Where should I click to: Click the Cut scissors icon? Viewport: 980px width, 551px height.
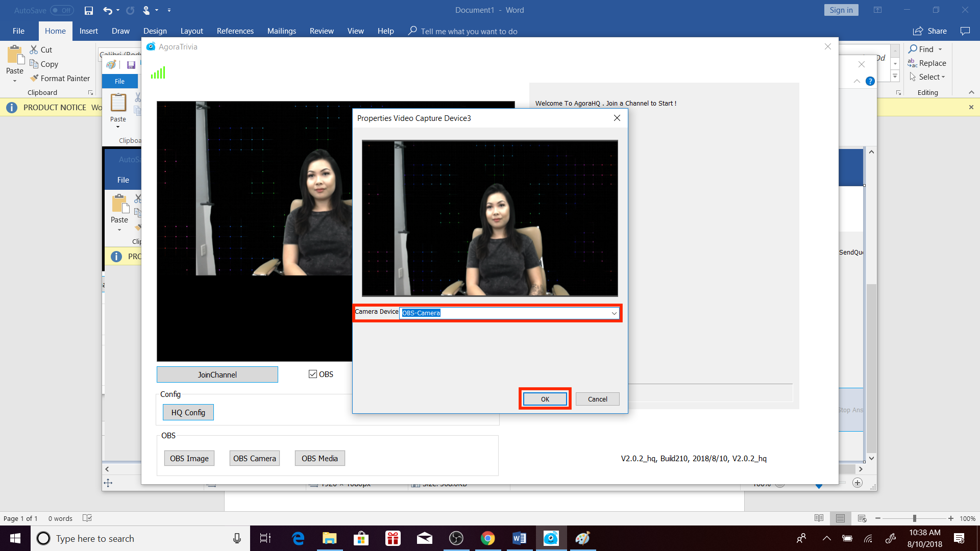click(x=34, y=49)
